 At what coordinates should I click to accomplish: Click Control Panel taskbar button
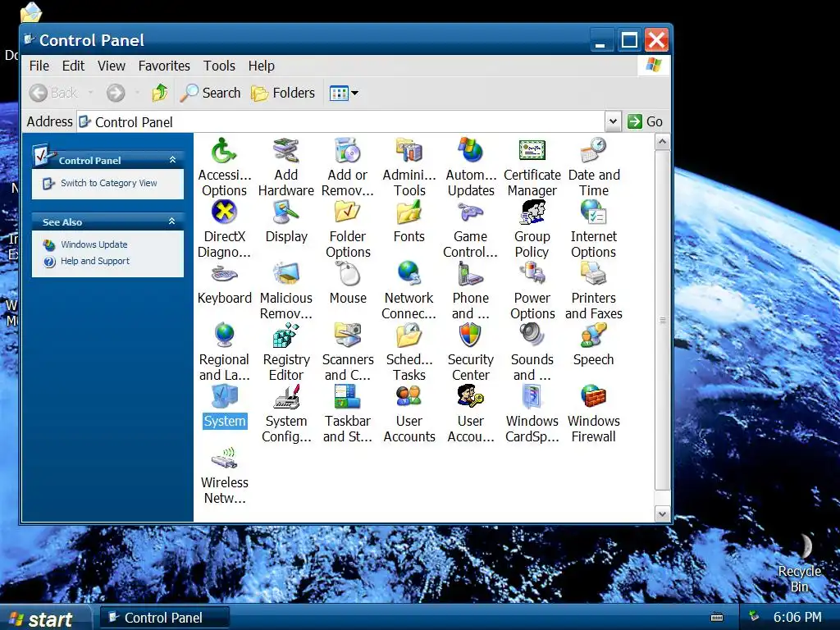click(164, 618)
